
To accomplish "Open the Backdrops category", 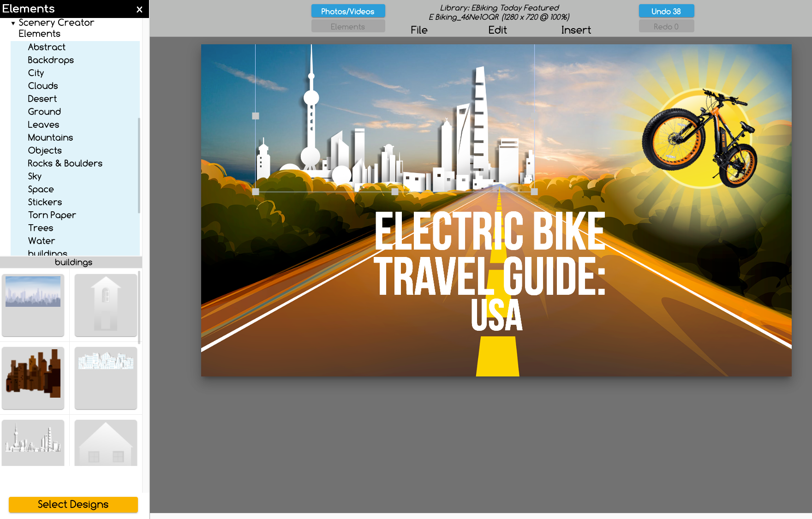I will pos(51,60).
